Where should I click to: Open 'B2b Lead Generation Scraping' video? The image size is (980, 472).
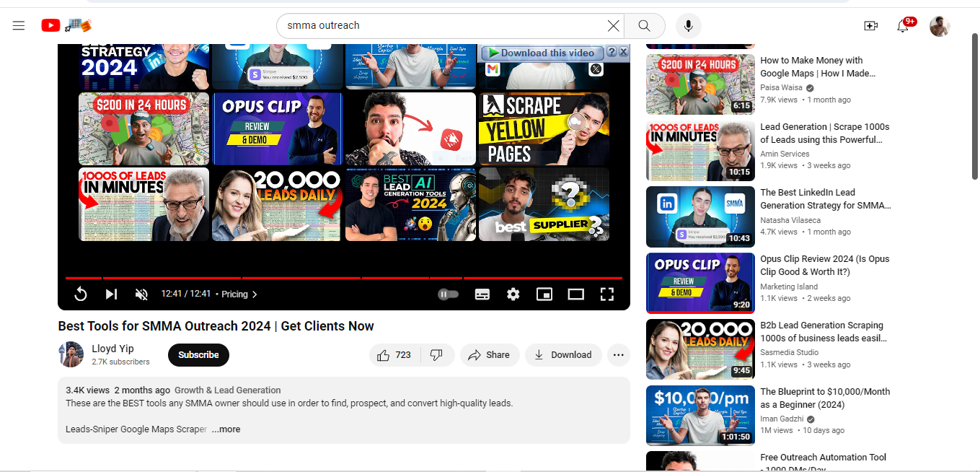[x=824, y=332]
